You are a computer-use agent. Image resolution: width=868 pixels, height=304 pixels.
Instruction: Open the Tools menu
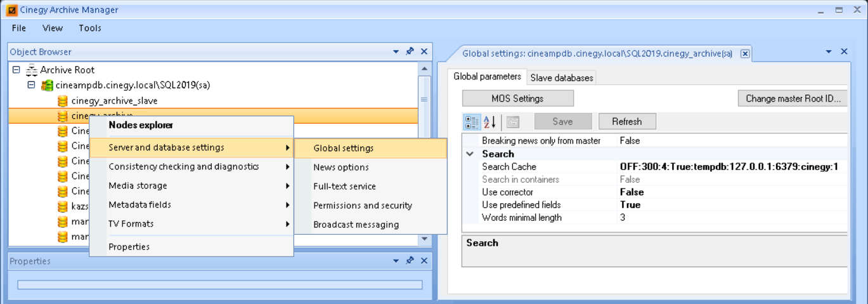pyautogui.click(x=90, y=28)
